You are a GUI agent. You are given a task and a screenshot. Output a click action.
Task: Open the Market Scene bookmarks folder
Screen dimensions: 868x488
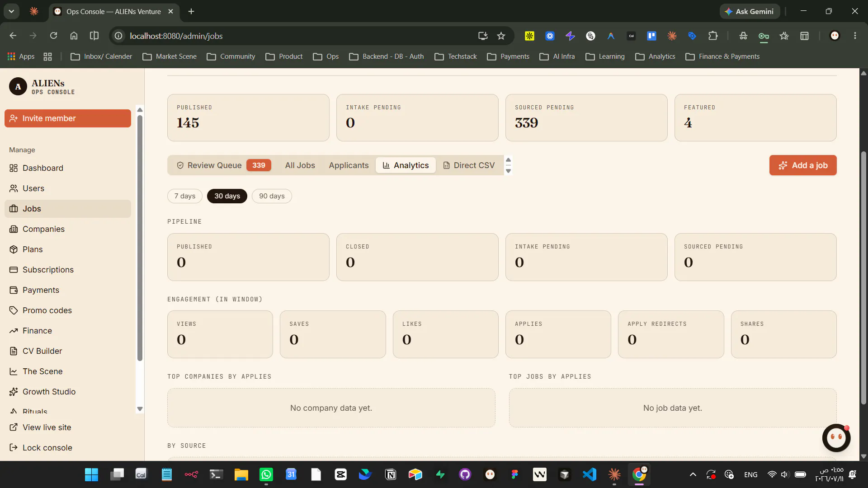[x=170, y=56]
